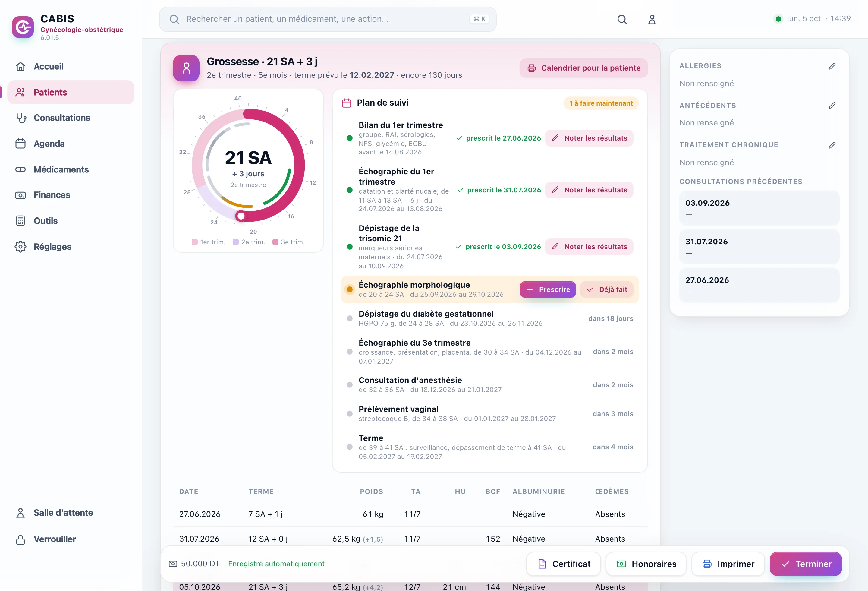Click the 1er trim. legend swatch
The image size is (868, 591).
tap(195, 242)
